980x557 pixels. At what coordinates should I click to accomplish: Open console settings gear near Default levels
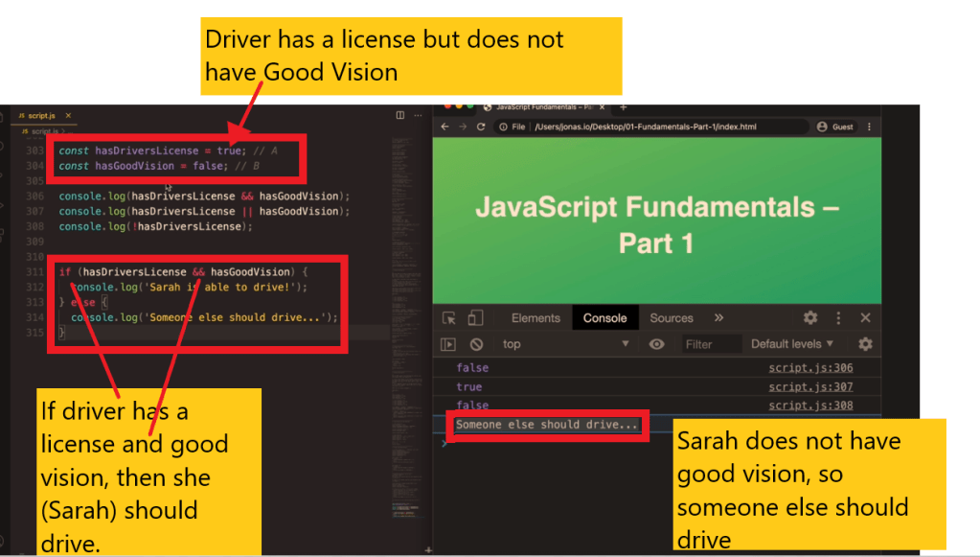pos(865,344)
